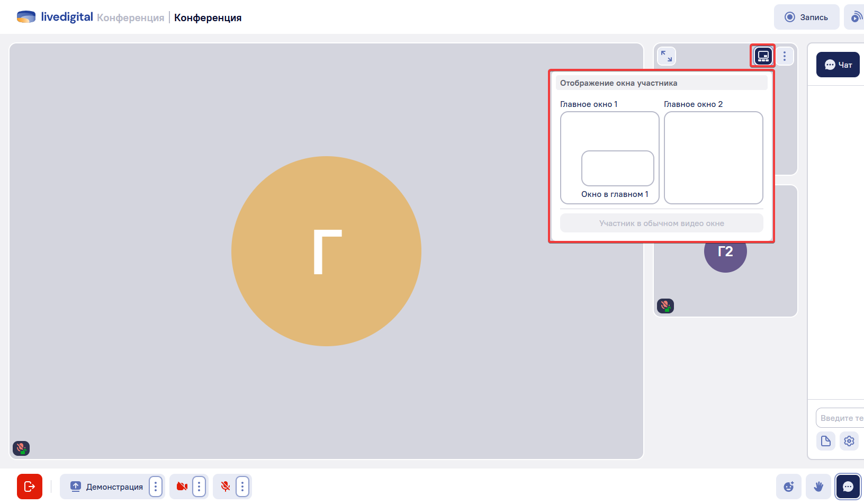Open participant tile three-dot menu

[x=785, y=56]
